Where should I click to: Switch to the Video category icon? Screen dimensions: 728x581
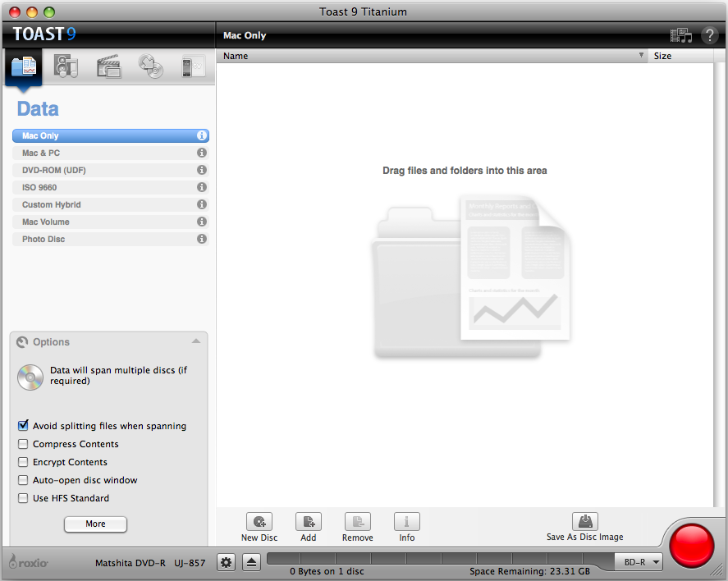click(x=108, y=66)
